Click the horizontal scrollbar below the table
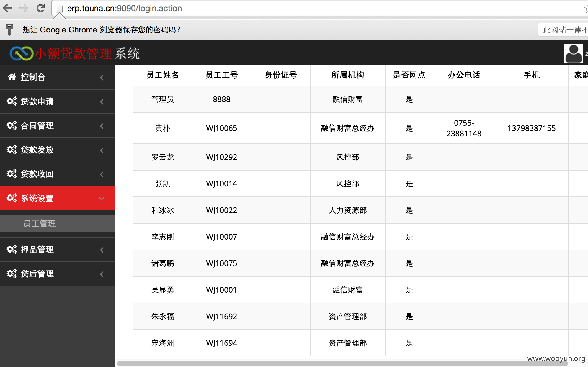The width and height of the screenshot is (588, 367). pos(342,363)
